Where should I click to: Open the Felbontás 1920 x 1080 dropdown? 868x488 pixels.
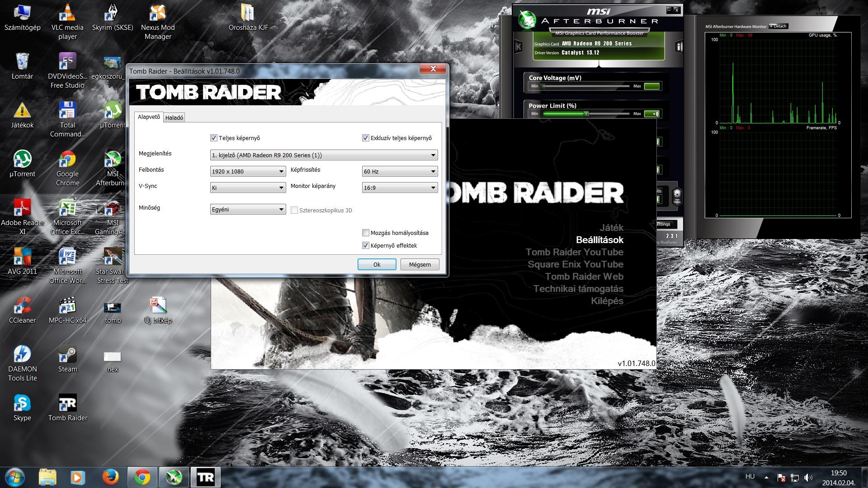(248, 171)
